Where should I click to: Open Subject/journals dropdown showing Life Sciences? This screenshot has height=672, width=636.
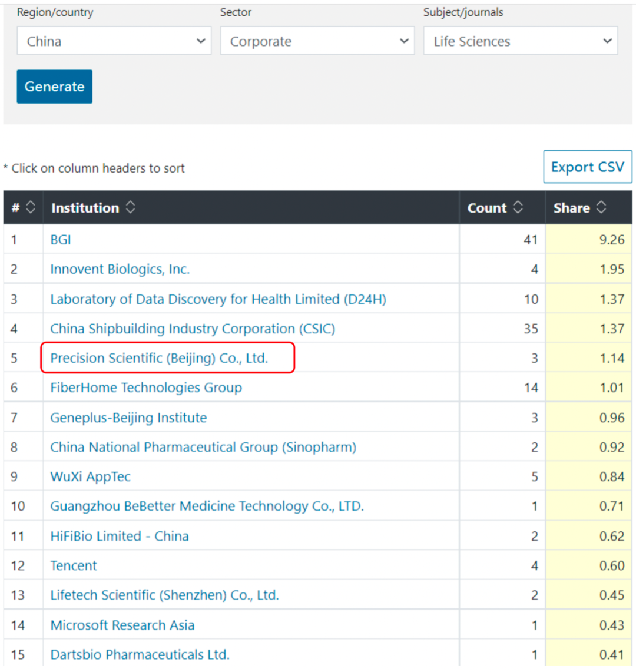point(521,41)
